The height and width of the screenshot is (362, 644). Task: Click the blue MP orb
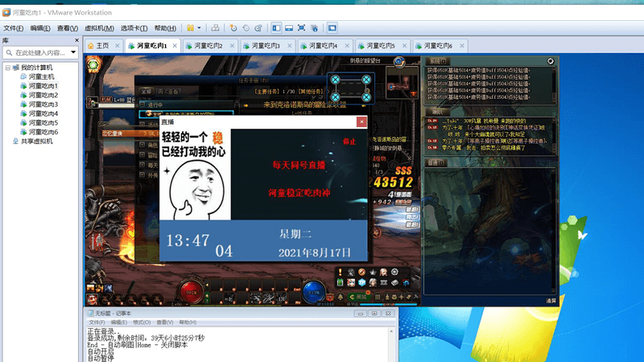tap(314, 292)
